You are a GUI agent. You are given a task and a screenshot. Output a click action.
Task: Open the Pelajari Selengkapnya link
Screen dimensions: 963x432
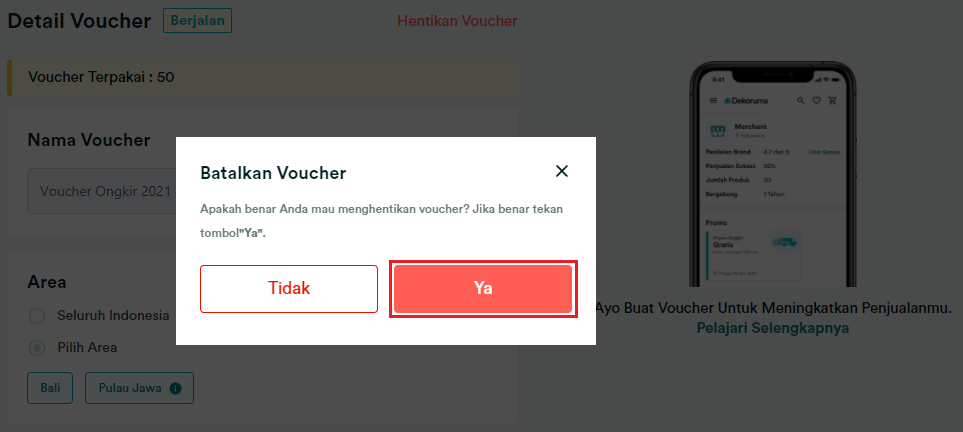point(773,328)
